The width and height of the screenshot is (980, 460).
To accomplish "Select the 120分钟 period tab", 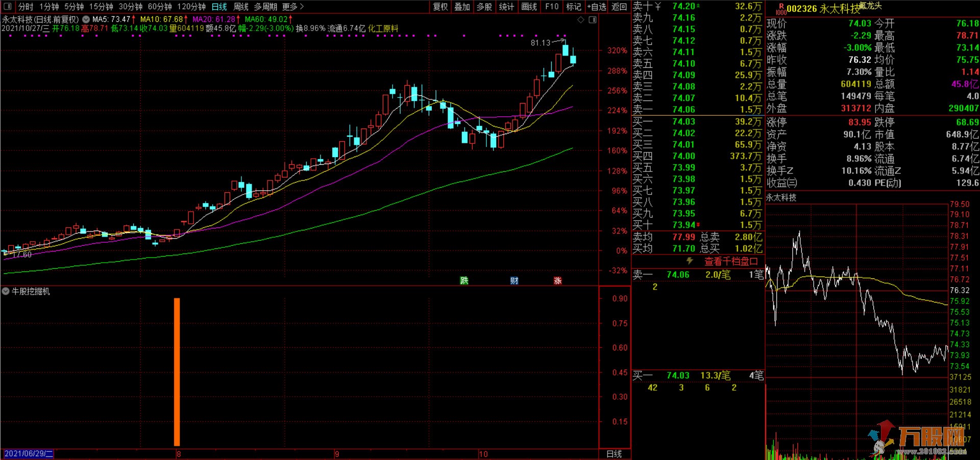I will [x=191, y=7].
